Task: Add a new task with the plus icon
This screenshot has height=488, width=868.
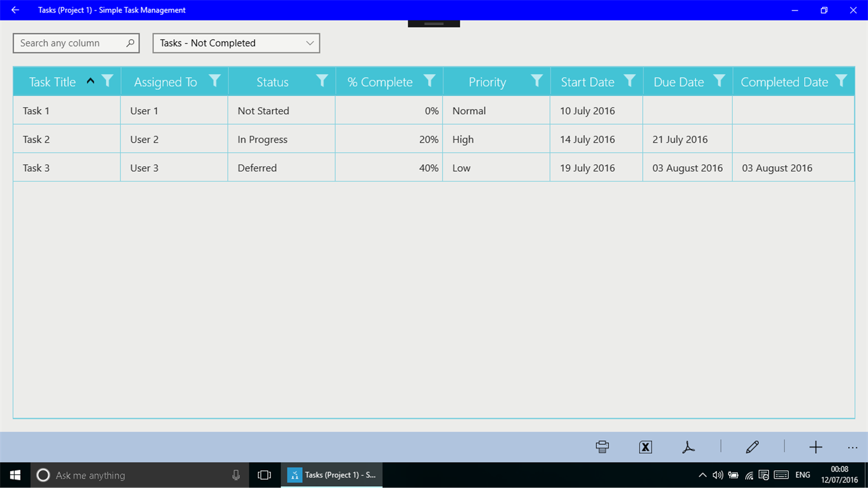Action: [x=815, y=446]
